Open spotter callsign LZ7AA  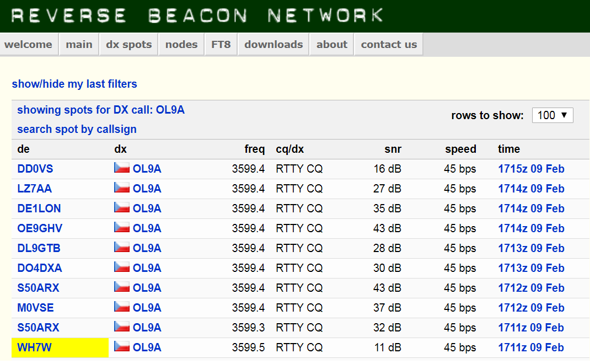(x=34, y=189)
